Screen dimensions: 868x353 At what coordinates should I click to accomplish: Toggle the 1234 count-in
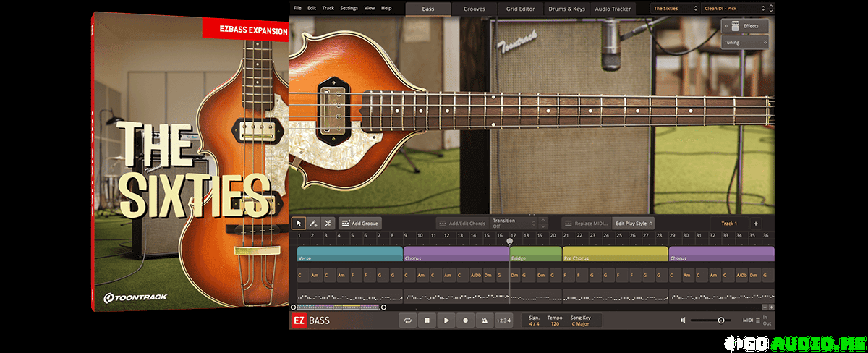504,320
